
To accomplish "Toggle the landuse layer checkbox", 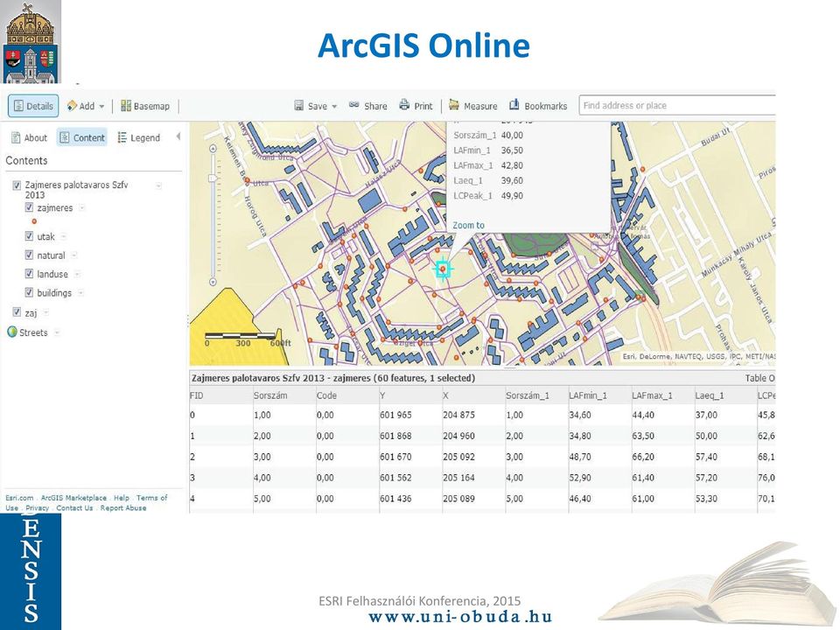I will (29, 274).
